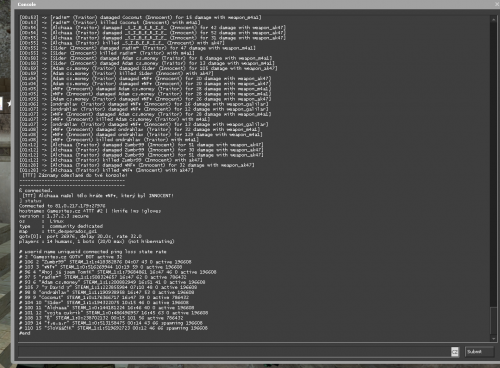
Task: Click the first radim damaged Coconut log line
Action: point(140,17)
